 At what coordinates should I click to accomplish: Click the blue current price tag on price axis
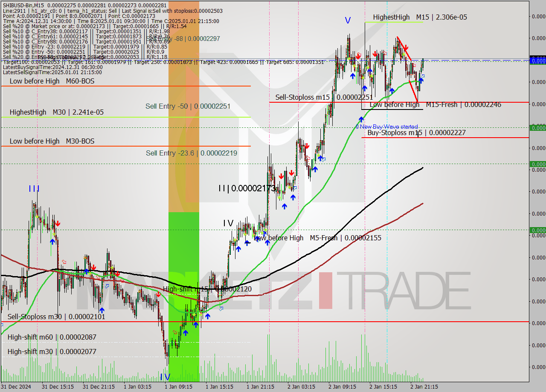point(537,61)
